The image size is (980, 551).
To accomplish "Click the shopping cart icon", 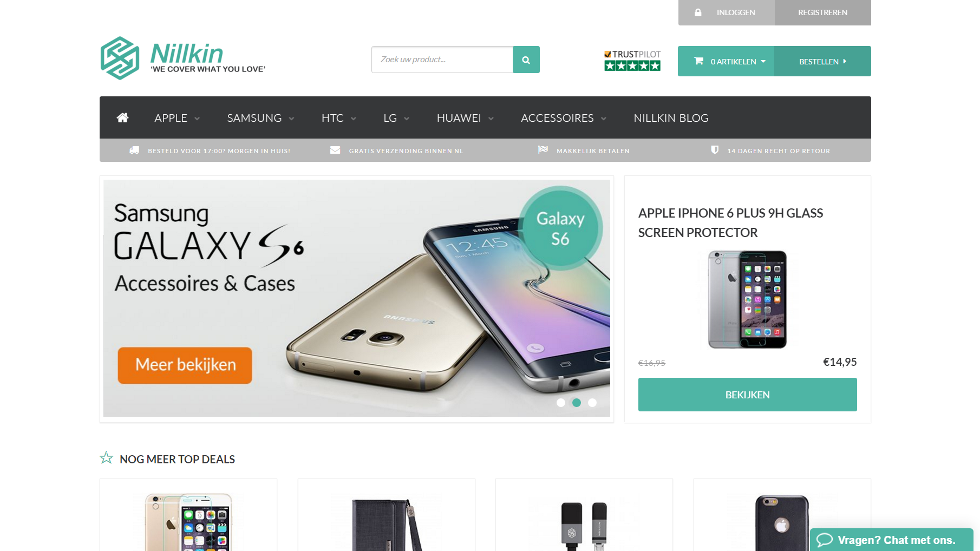I will 698,61.
